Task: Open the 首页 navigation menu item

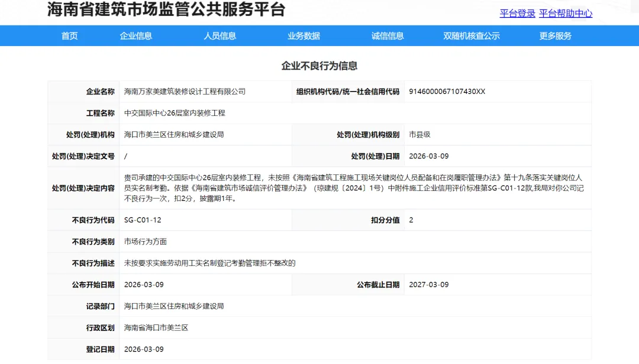Action: point(69,36)
